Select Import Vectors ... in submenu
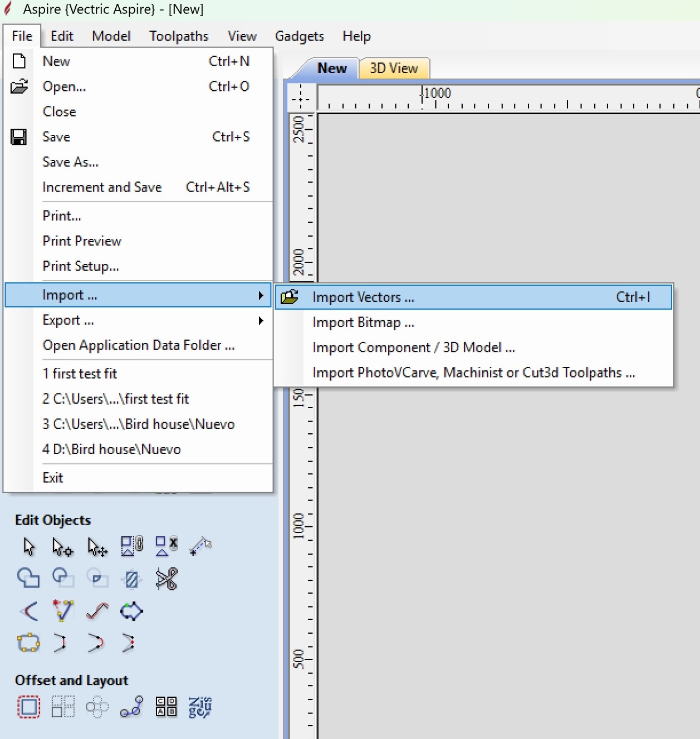The height and width of the screenshot is (739, 700). pyautogui.click(x=474, y=297)
